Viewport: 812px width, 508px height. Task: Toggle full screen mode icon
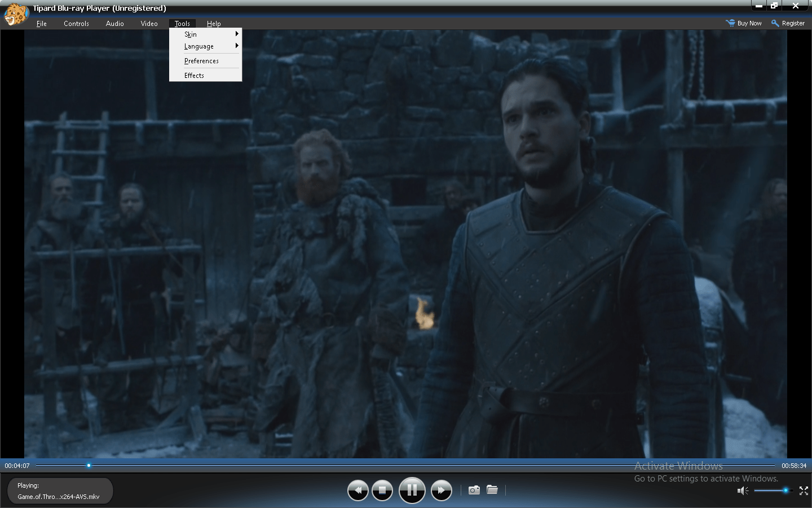(804, 491)
